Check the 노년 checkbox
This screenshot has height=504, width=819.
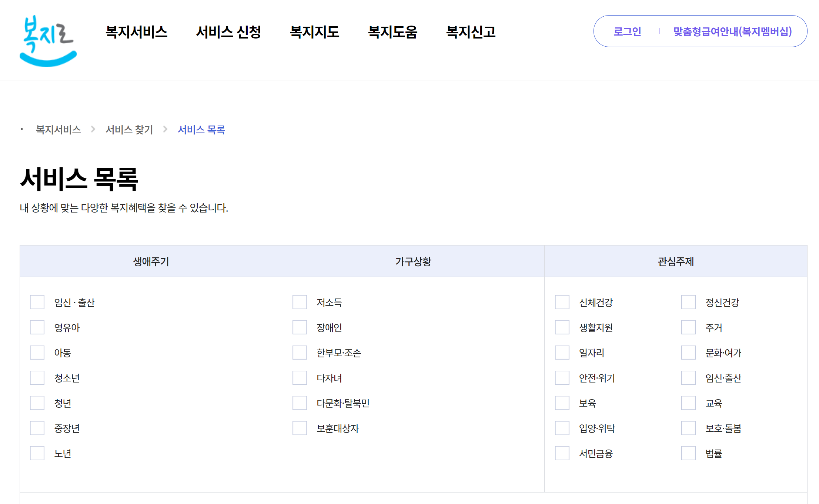tap(37, 453)
